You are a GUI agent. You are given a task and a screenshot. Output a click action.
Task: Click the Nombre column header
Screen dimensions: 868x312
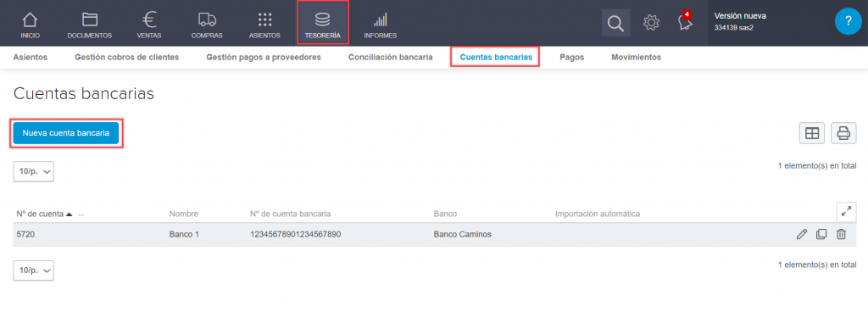point(184,214)
